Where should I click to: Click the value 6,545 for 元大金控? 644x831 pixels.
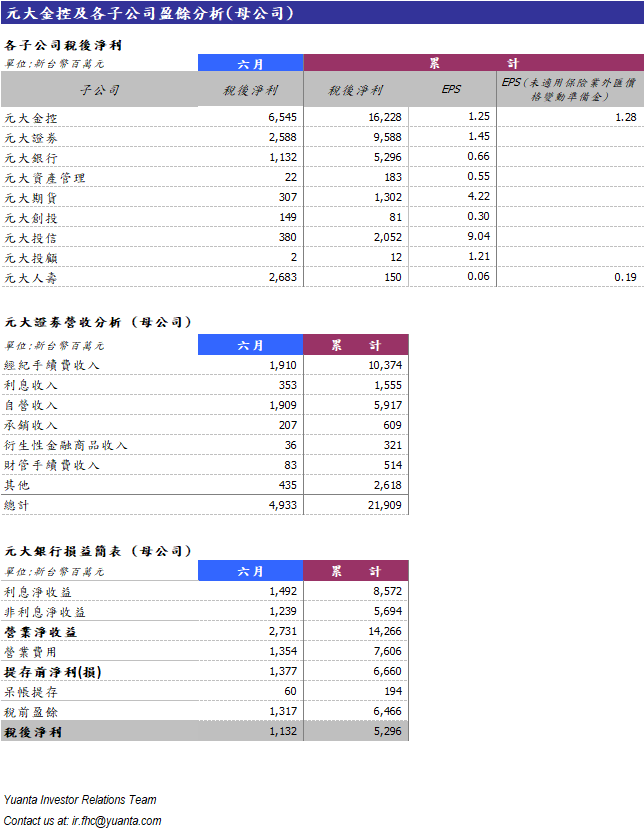283,117
